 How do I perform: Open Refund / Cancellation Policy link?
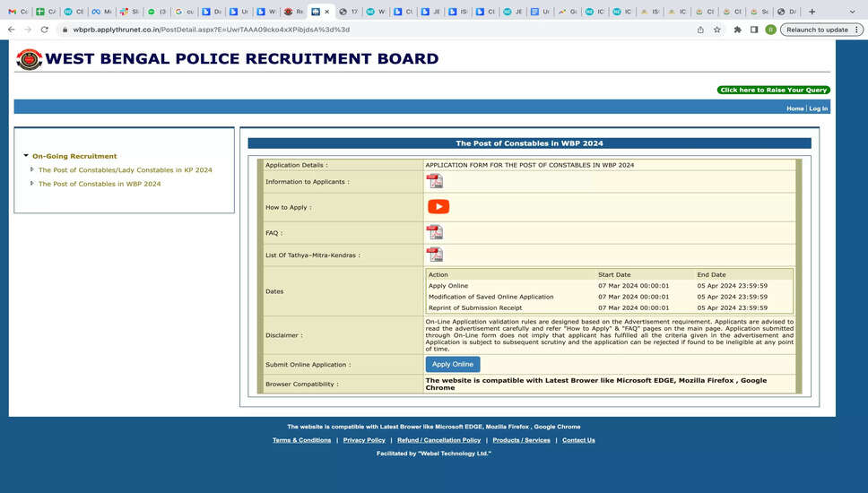click(x=438, y=440)
